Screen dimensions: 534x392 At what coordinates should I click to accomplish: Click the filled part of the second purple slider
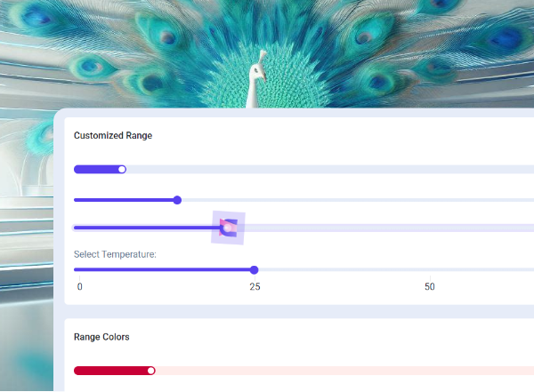125,200
